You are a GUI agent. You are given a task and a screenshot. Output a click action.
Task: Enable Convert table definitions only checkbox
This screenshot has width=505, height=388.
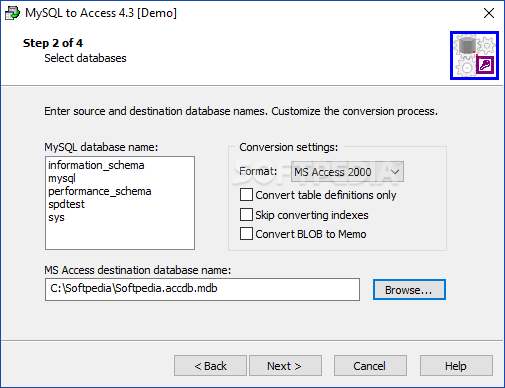point(246,195)
